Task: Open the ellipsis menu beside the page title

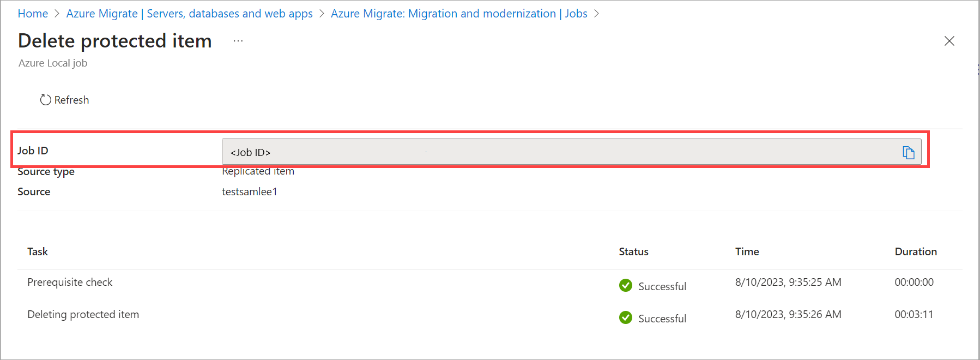Action: coord(238,40)
